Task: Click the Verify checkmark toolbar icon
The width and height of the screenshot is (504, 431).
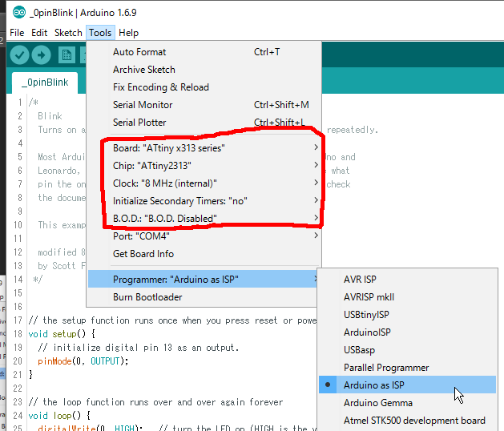Action: coord(19,55)
